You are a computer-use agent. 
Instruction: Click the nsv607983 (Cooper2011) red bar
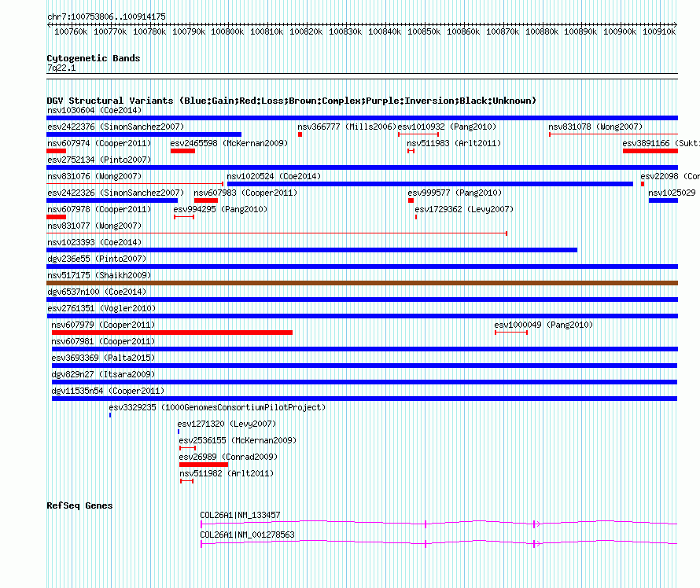pos(205,200)
